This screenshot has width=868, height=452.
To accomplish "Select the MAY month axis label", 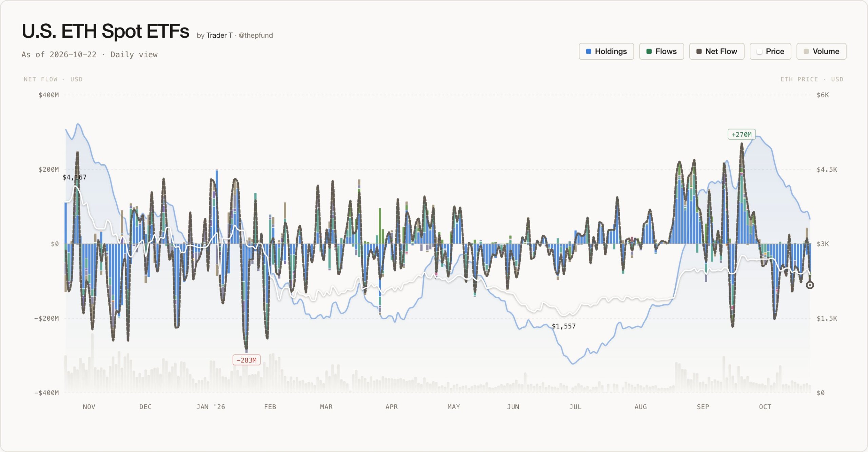I will pos(454,407).
